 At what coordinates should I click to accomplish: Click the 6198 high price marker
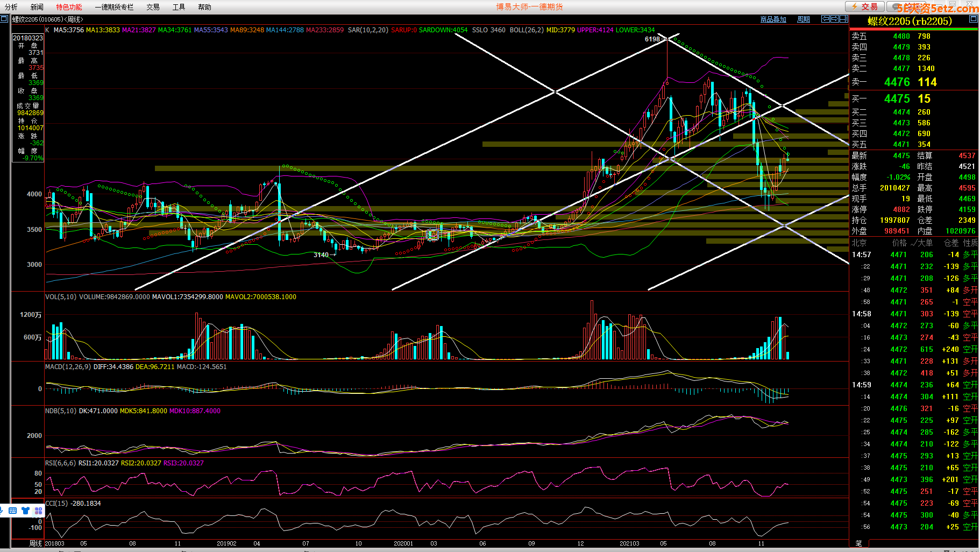[652, 39]
